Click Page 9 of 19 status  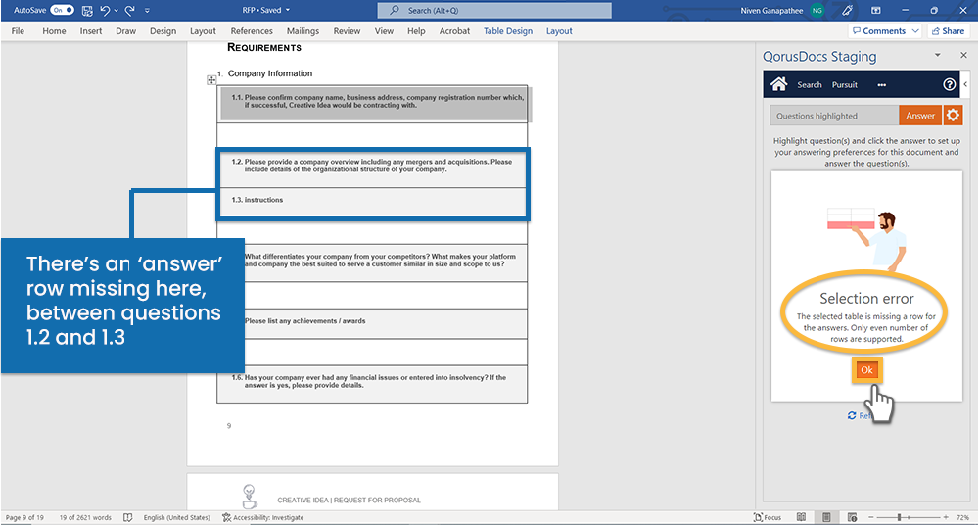pyautogui.click(x=25, y=517)
